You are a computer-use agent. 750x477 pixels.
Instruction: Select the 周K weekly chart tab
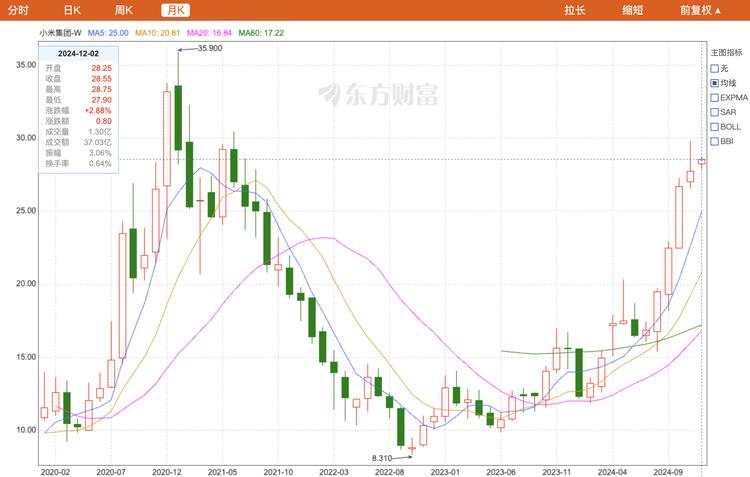(x=124, y=10)
